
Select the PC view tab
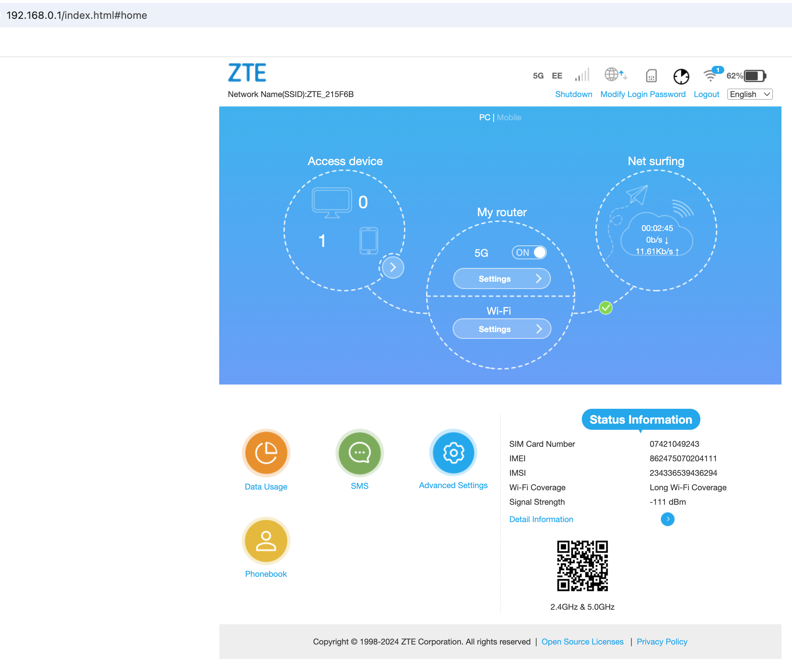pos(484,117)
